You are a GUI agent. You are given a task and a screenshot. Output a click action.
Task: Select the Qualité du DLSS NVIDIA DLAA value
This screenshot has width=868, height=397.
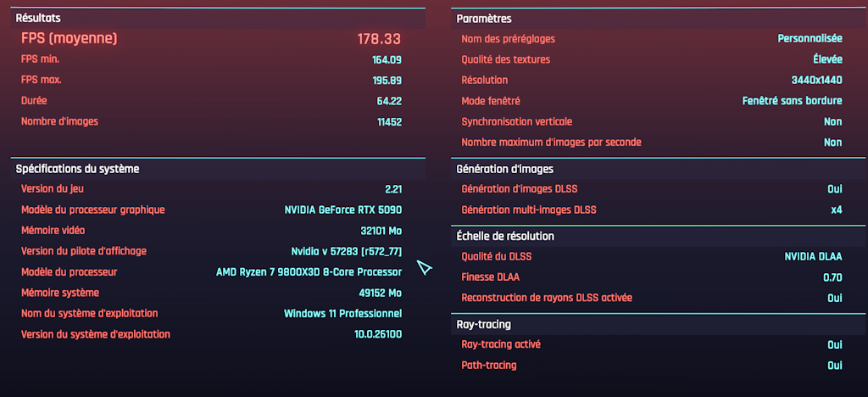pyautogui.click(x=813, y=256)
